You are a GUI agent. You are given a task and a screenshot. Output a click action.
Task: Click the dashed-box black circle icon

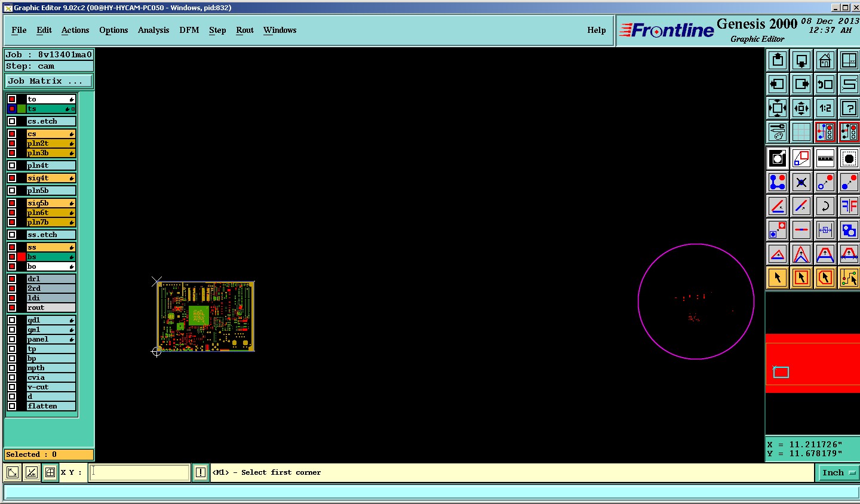coord(849,158)
